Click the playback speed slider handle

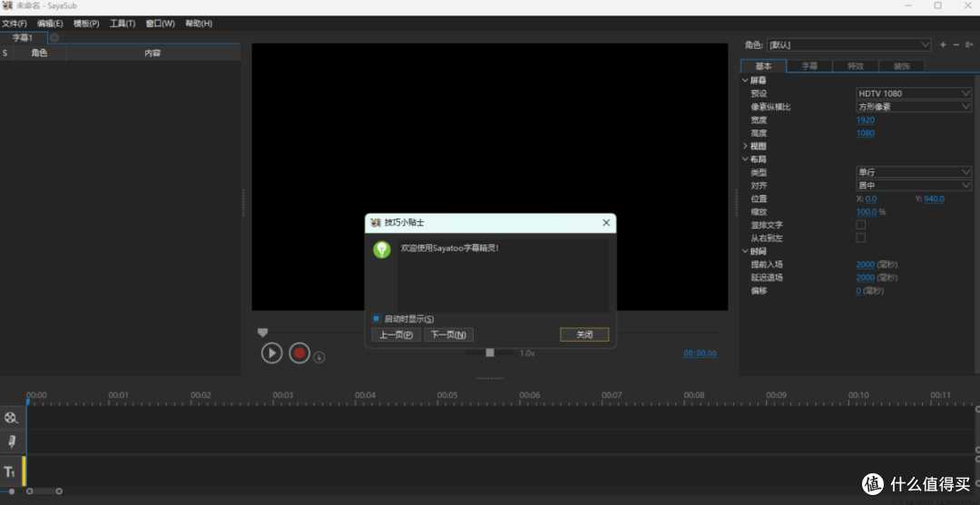coord(490,353)
